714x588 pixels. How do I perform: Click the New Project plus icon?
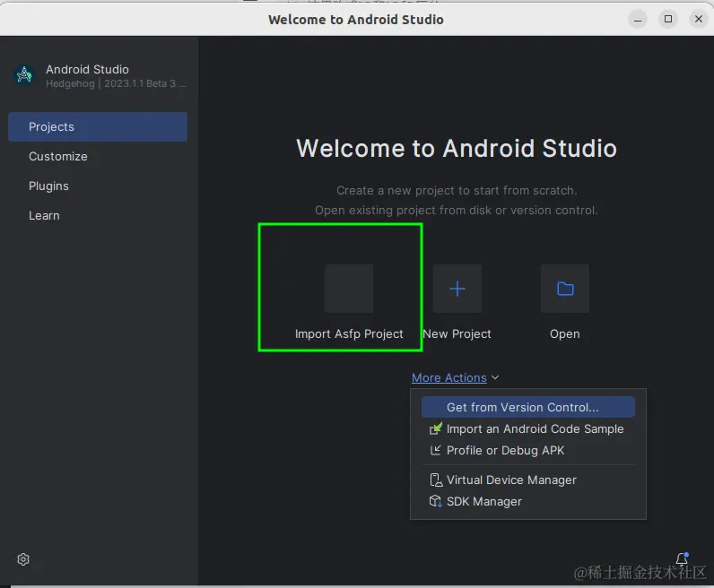pos(457,289)
